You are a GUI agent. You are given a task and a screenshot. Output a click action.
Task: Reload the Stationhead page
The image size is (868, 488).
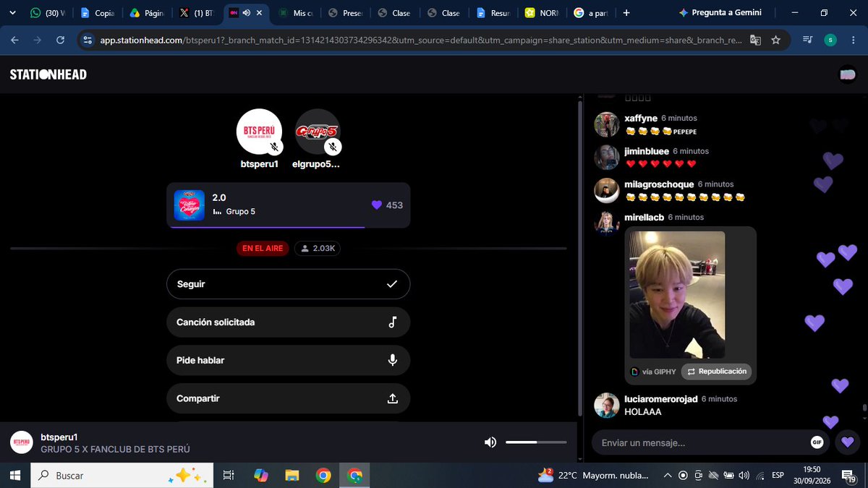click(x=60, y=40)
